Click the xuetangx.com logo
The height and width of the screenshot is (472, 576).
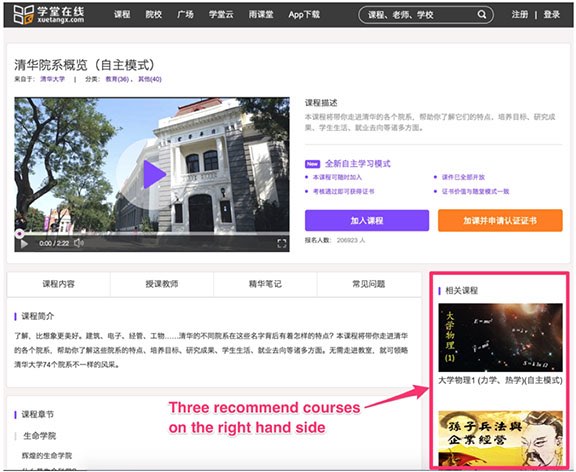(49, 15)
